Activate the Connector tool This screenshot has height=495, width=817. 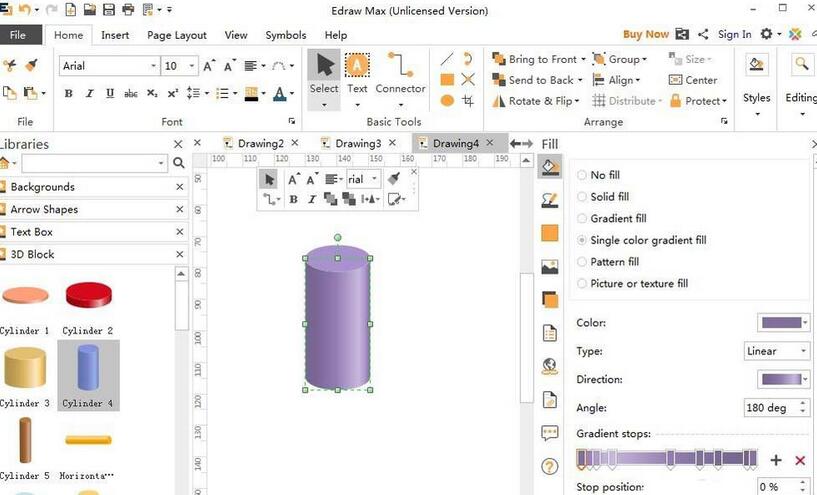click(x=400, y=74)
